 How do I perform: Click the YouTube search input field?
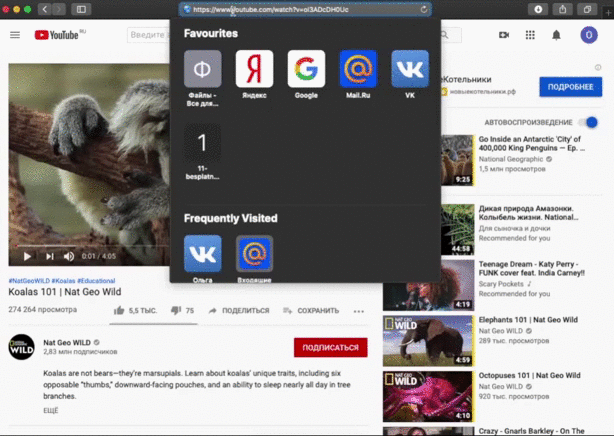(x=149, y=35)
